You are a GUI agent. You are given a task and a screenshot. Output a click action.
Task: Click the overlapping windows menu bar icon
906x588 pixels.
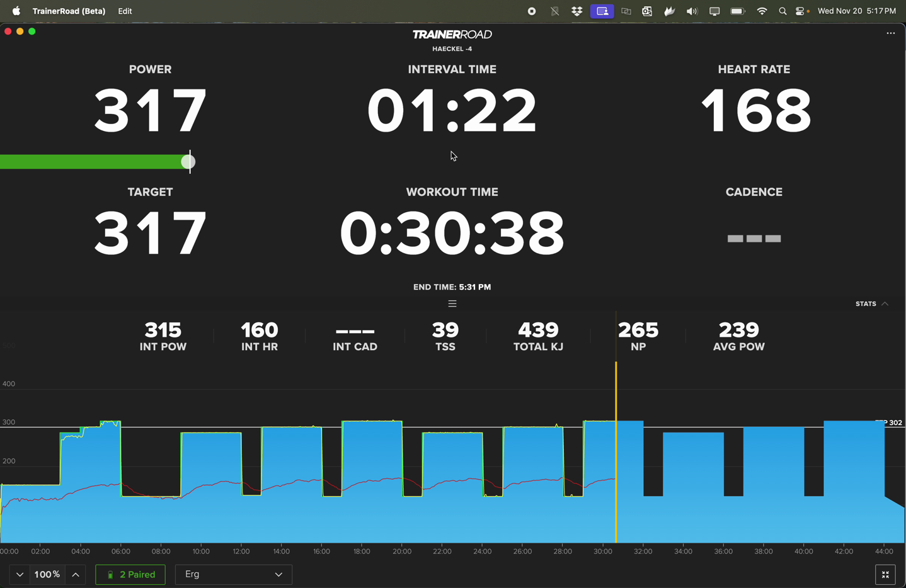[626, 11]
